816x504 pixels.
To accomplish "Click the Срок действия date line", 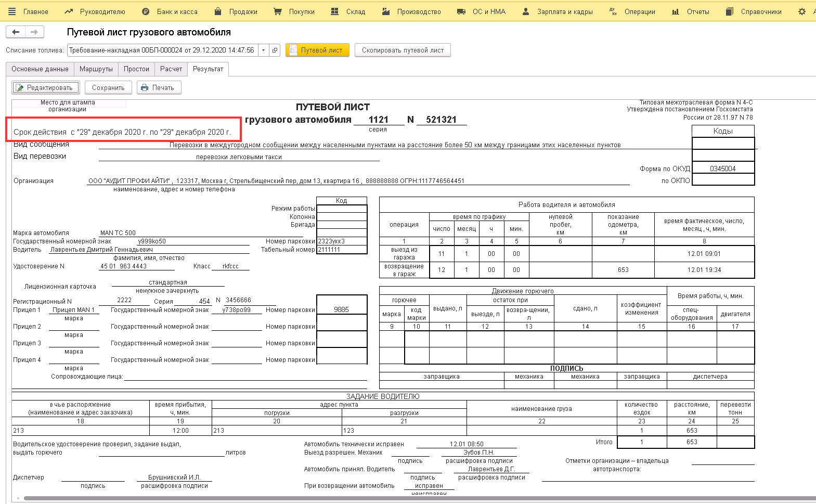I will click(122, 132).
